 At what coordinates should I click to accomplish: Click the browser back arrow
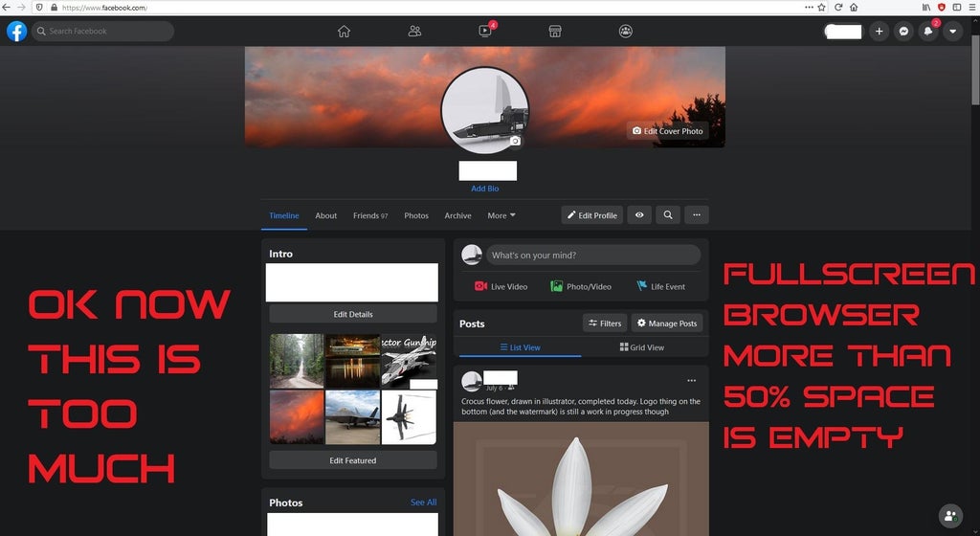(x=7, y=8)
